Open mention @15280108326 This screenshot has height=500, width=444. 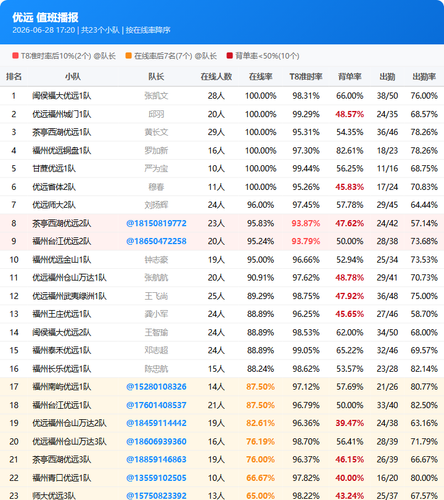pos(156,387)
